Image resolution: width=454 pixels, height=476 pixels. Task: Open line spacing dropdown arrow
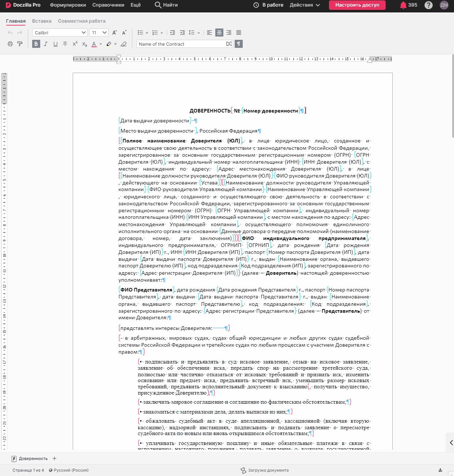pyautogui.click(x=199, y=33)
